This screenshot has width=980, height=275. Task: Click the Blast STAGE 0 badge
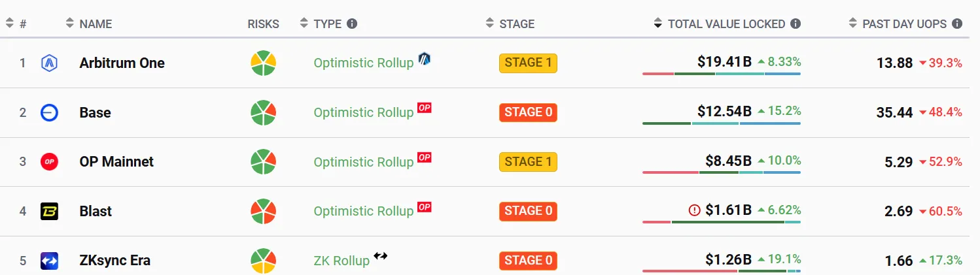pos(528,211)
